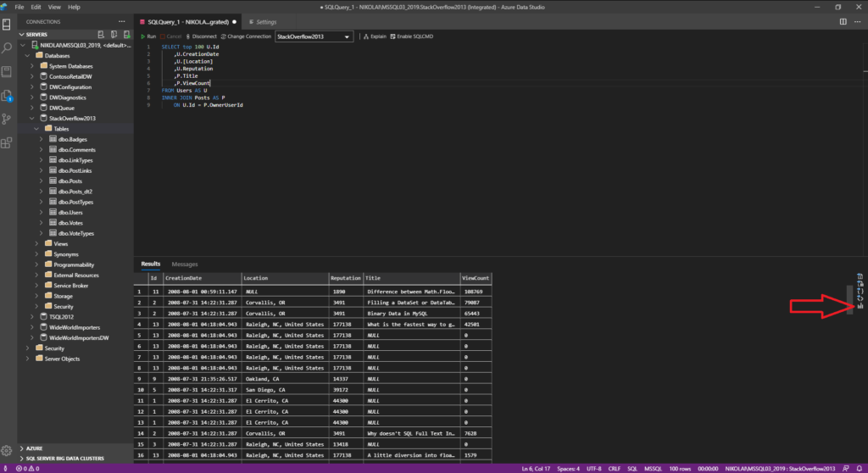Open the Notebooks view in activity bar
The width and height of the screenshot is (868, 473).
pyautogui.click(x=7, y=72)
